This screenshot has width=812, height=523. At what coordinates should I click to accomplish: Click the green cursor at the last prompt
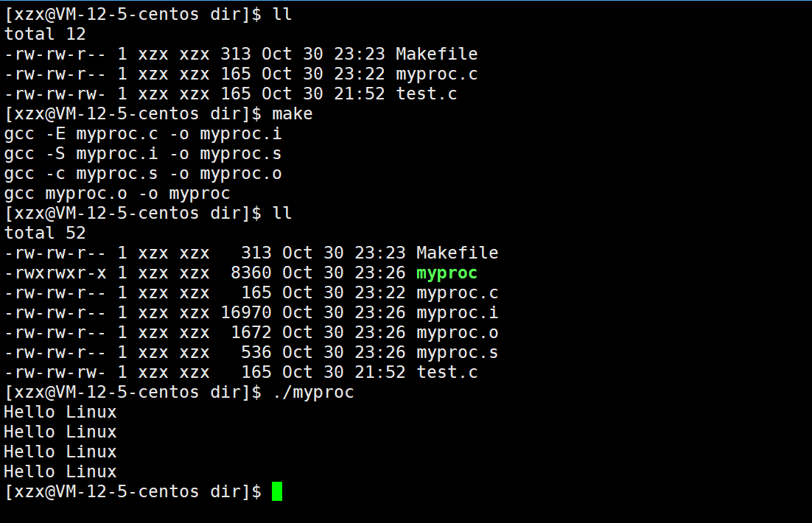pyautogui.click(x=277, y=491)
